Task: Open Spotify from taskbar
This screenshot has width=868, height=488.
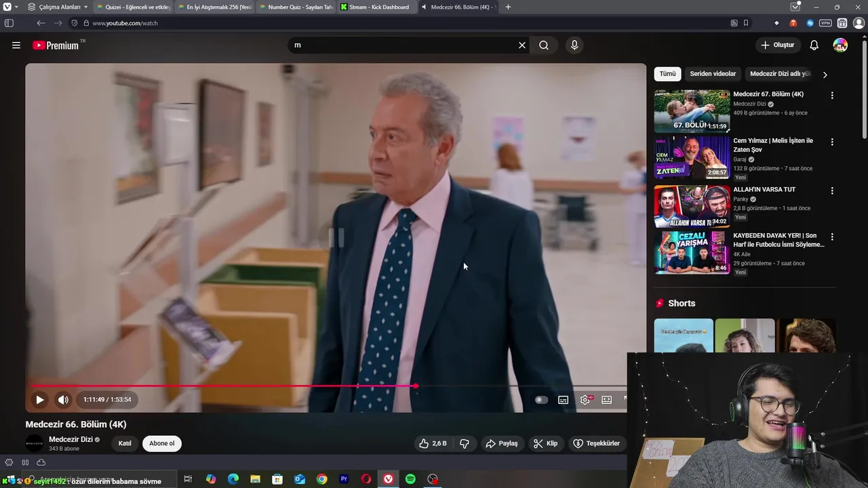Action: [x=410, y=479]
